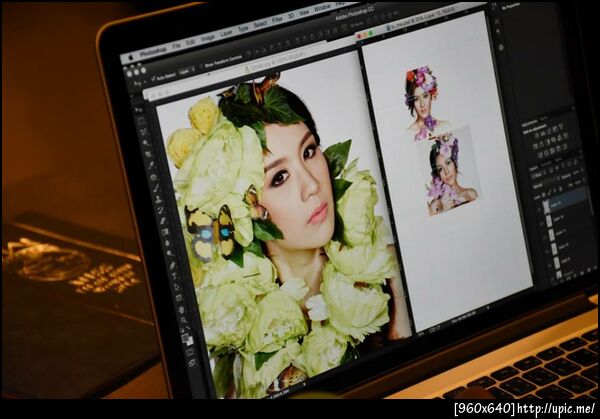Viewport: 600px width, 419px height.
Task: Open the Photoshop application menu
Action: [x=153, y=52]
